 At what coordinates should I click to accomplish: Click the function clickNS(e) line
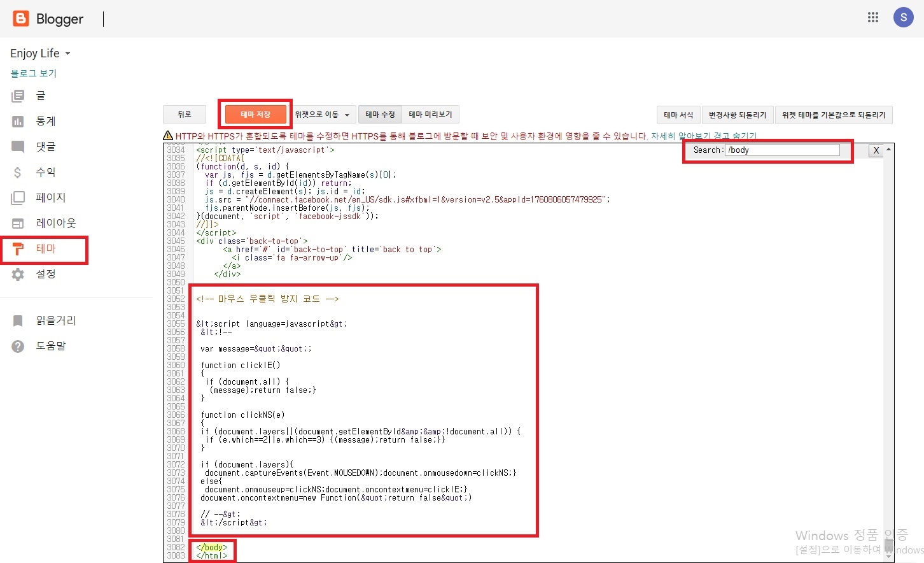pos(243,415)
